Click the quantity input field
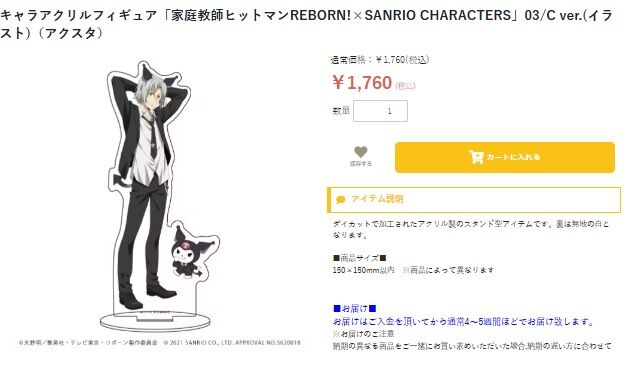The height and width of the screenshot is (372, 635). pyautogui.click(x=380, y=111)
